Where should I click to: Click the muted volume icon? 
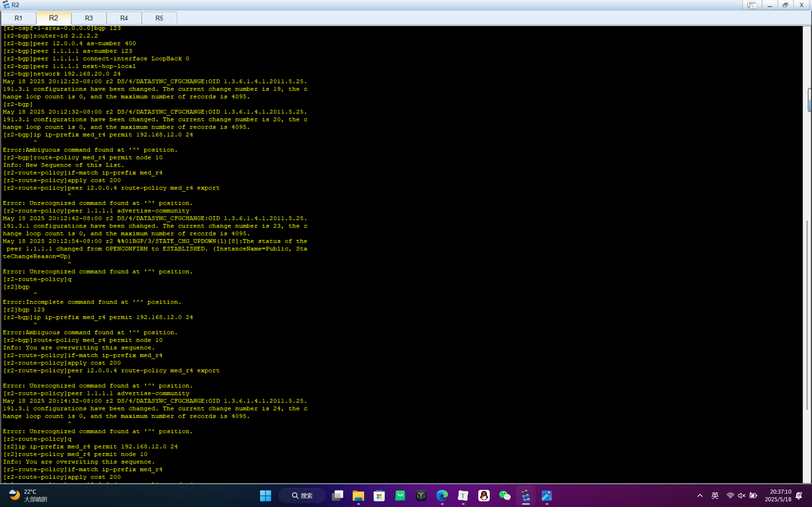[742, 496]
